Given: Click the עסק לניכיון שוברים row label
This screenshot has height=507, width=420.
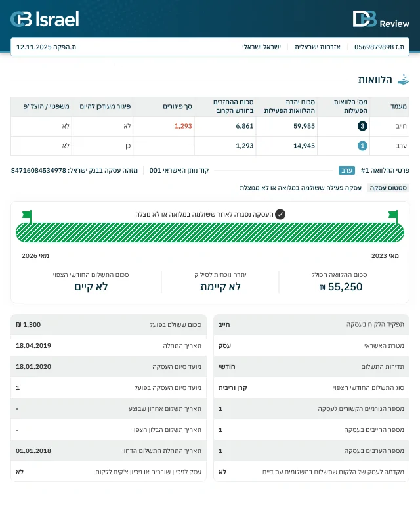Looking at the screenshot, I should (148, 472).
